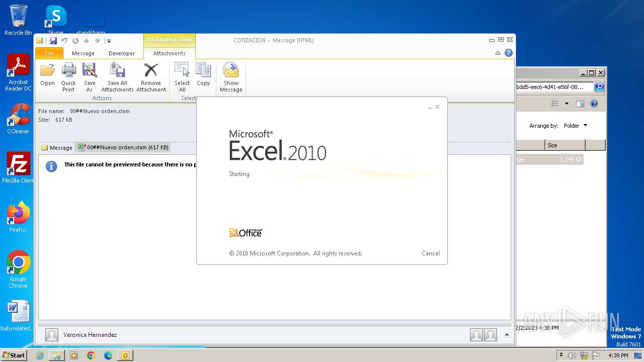644x362 pixels.
Task: Click the search button in the Explorer window
Action: tap(599, 87)
